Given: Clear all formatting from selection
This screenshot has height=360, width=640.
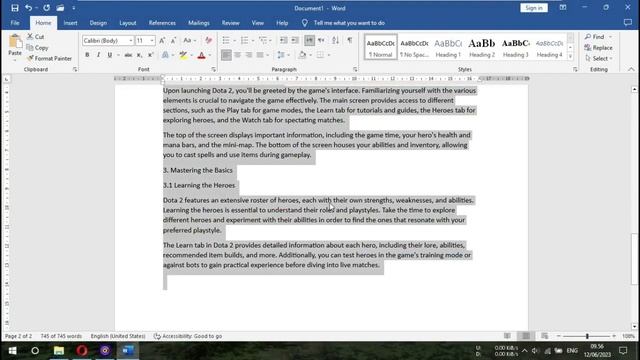Looking at the screenshot, I should tap(209, 40).
